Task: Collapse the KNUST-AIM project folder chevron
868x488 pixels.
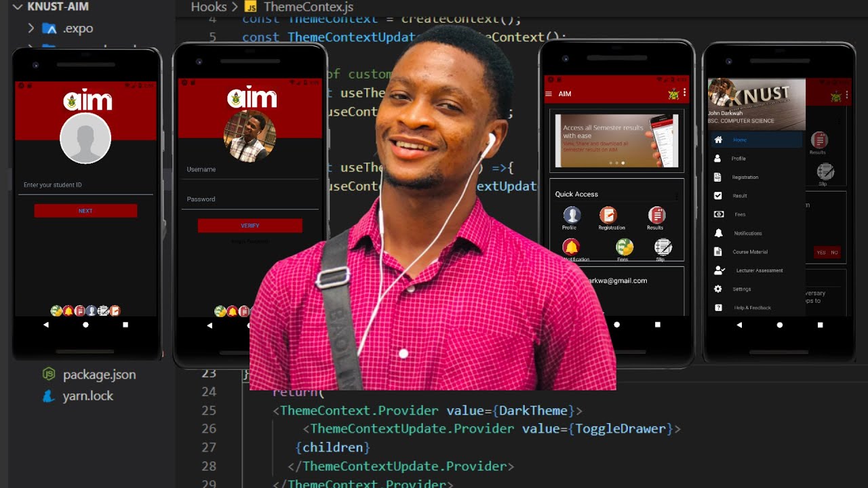Action: point(17,7)
